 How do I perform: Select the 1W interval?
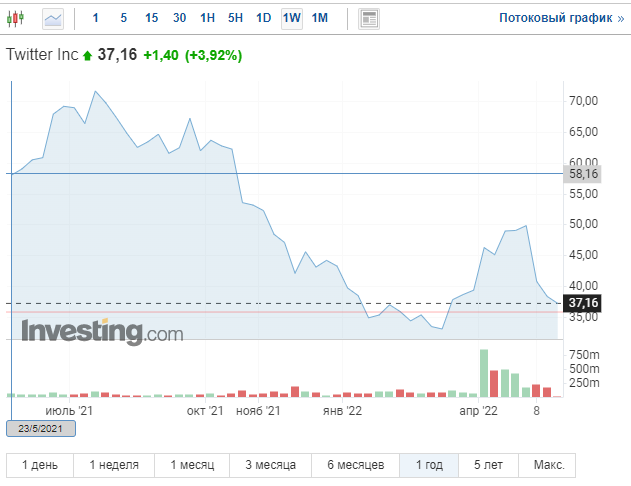[x=292, y=19]
